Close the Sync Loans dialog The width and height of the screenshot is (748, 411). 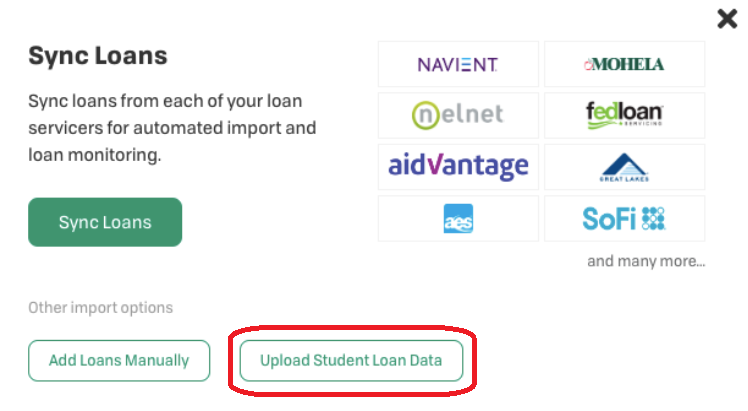(x=727, y=19)
